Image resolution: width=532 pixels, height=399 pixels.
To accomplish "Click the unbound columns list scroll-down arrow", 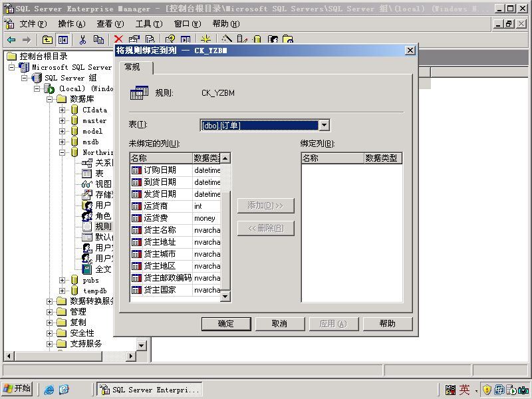I will 225,297.
